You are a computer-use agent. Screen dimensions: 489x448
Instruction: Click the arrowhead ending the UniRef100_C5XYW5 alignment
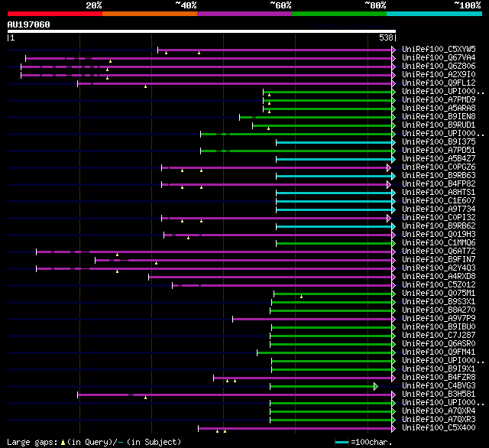point(393,50)
